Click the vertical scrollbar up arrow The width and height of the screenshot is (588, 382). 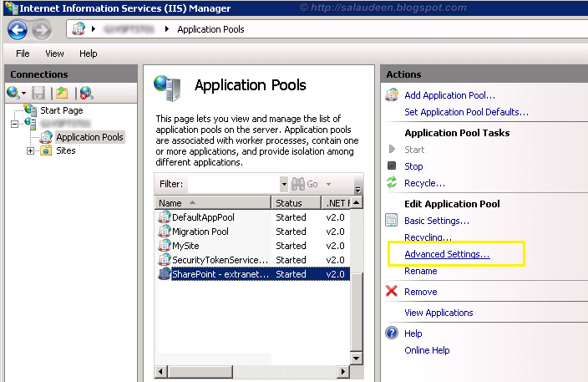point(357,202)
